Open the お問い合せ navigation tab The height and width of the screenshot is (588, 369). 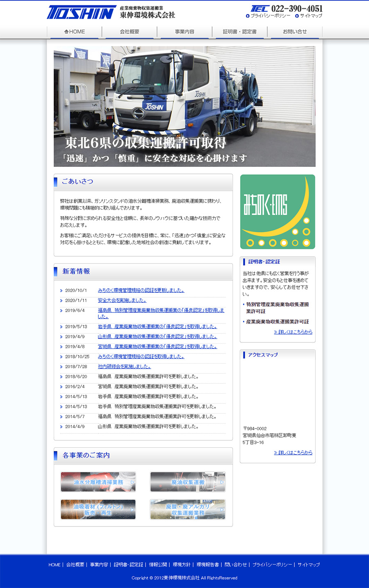pyautogui.click(x=294, y=32)
